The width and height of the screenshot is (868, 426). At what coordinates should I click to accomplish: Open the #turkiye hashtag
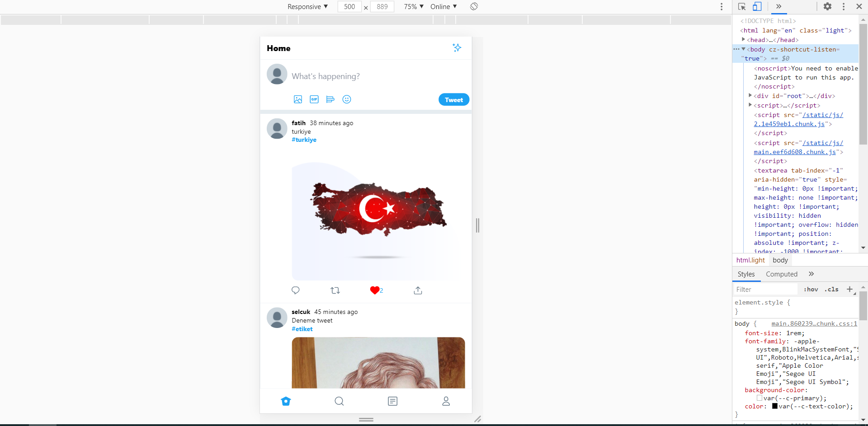(304, 140)
